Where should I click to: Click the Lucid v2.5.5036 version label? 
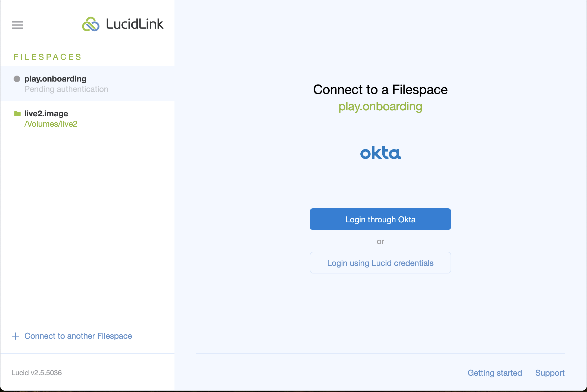point(37,373)
